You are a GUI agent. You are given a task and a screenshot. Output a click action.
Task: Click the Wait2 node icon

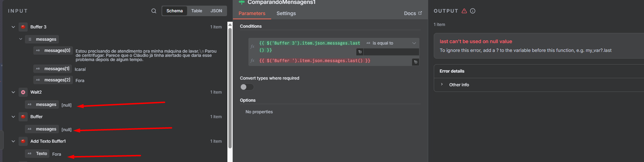(x=23, y=92)
